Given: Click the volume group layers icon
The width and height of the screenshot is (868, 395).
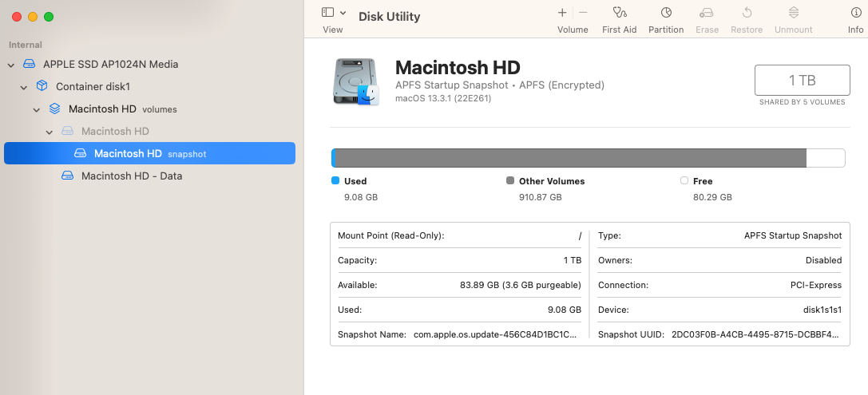Looking at the screenshot, I should pyautogui.click(x=54, y=109).
